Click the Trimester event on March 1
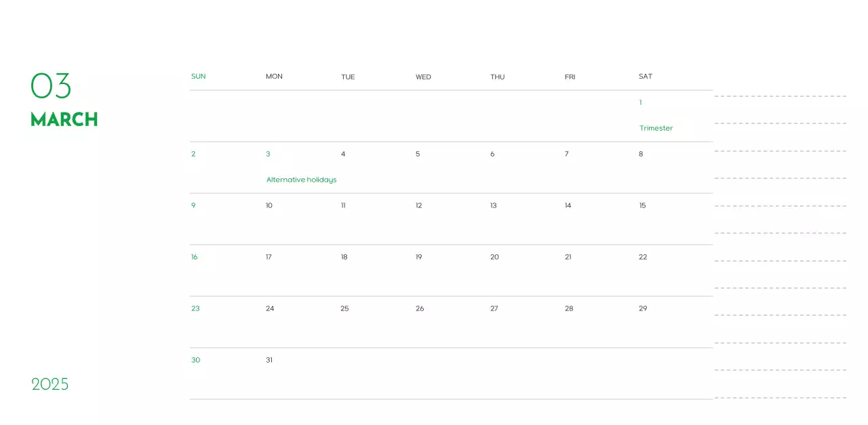The height and width of the screenshot is (425, 868). pyautogui.click(x=656, y=128)
